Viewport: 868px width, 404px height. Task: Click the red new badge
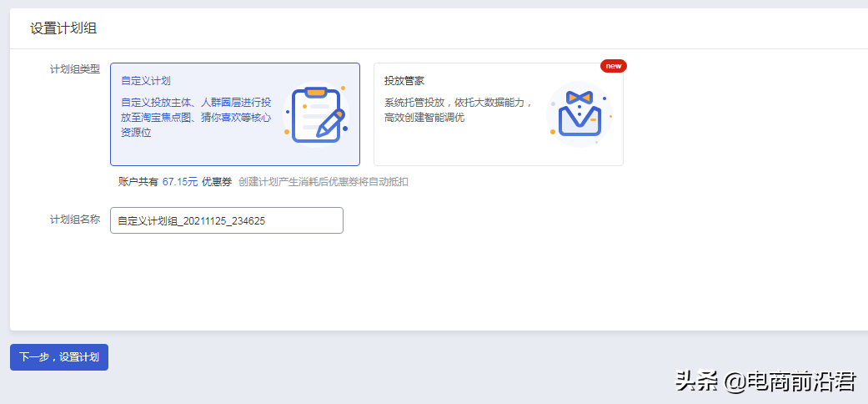pos(614,66)
